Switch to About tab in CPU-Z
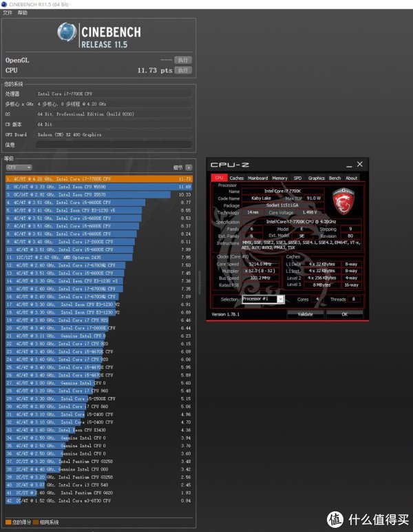The height and width of the screenshot is (532, 413). (351, 178)
